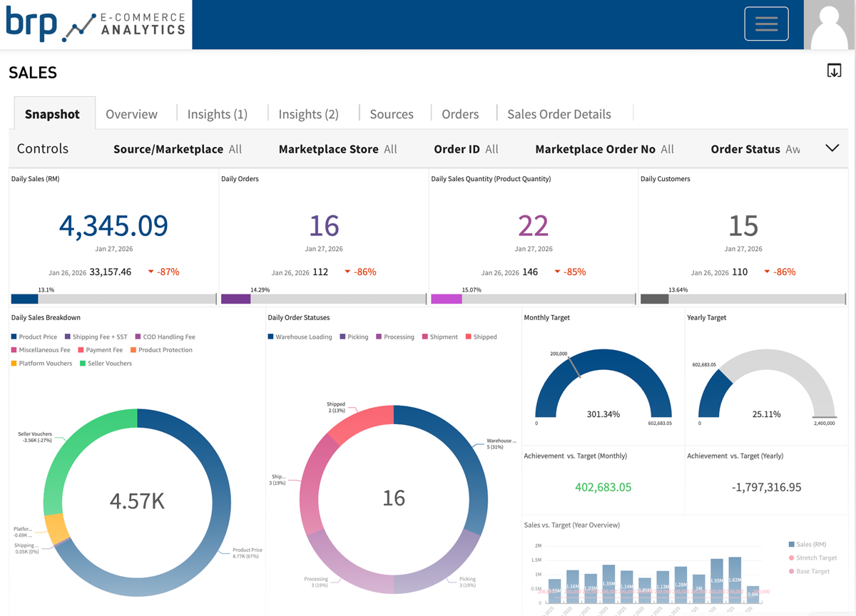This screenshot has width=856, height=616.
Task: Open the Marketplace Store filter dropdown
Action: point(337,149)
